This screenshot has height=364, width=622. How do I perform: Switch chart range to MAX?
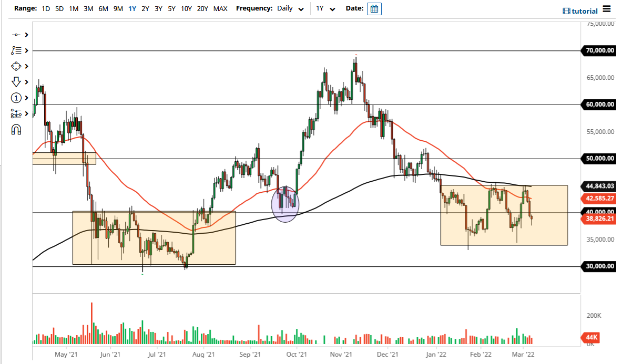(220, 8)
